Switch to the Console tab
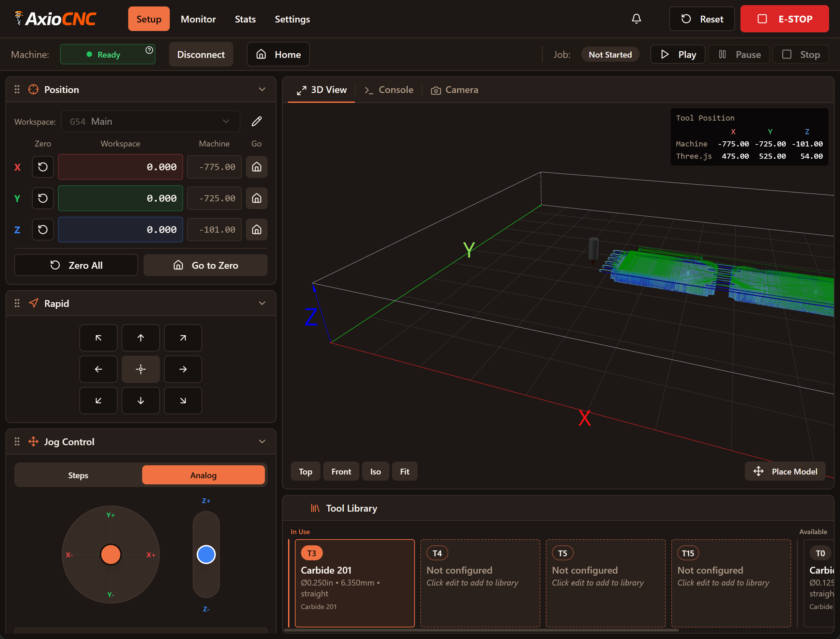Screen dimensions: 840x639 point(389,90)
